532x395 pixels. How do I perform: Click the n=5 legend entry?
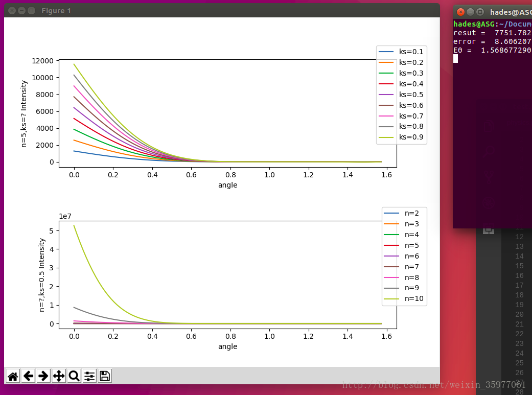tap(401, 245)
